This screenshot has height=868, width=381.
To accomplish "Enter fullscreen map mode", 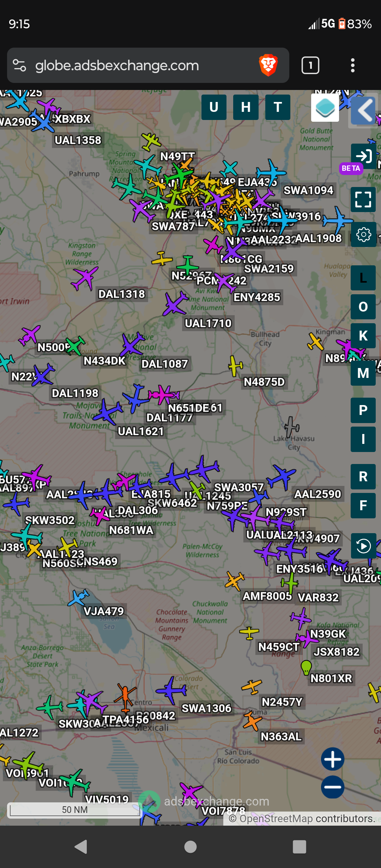I will pos(363,199).
